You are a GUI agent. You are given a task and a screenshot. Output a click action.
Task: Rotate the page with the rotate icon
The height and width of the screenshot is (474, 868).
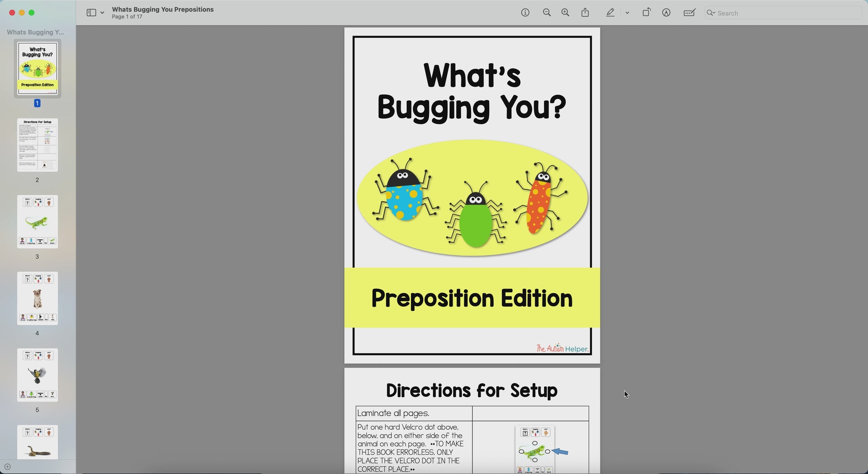click(x=646, y=13)
